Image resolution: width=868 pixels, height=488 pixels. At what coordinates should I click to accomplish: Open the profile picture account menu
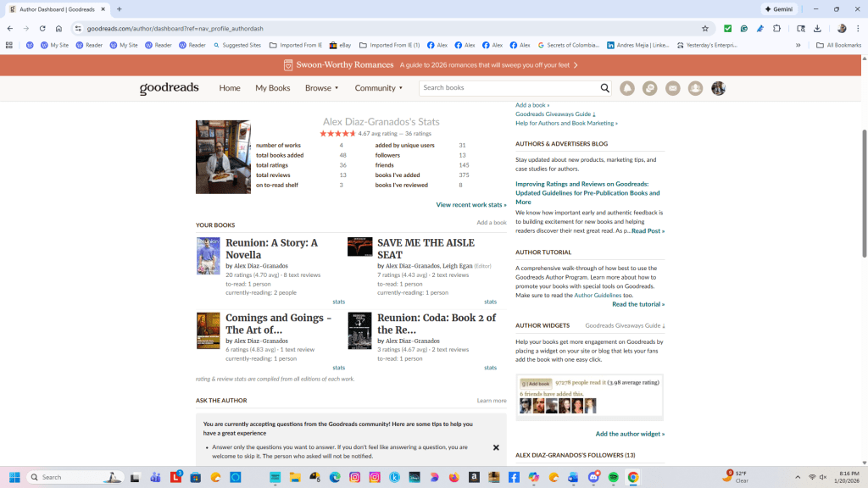click(718, 88)
